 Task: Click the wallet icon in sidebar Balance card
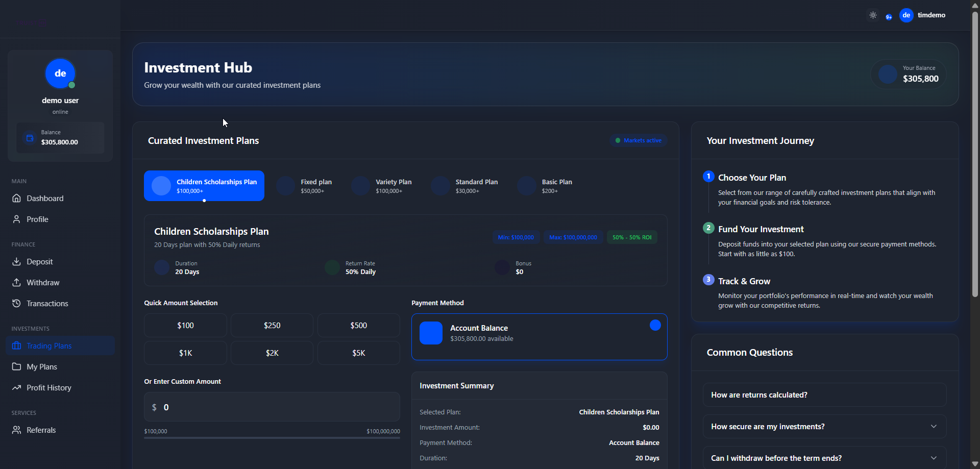[x=30, y=138]
